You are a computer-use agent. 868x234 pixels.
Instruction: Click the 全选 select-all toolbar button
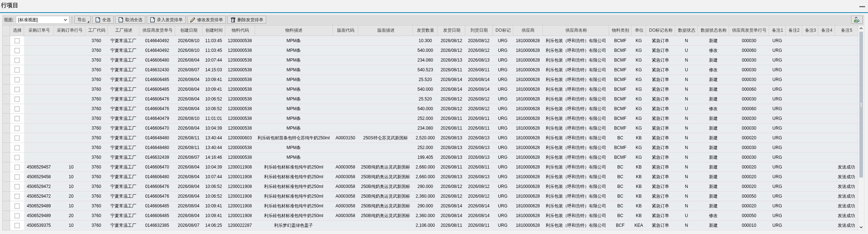pyautogui.click(x=103, y=20)
